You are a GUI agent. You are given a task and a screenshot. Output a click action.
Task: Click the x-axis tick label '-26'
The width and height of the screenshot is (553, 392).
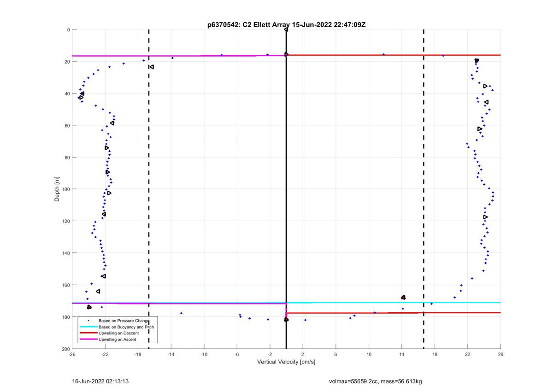click(72, 354)
